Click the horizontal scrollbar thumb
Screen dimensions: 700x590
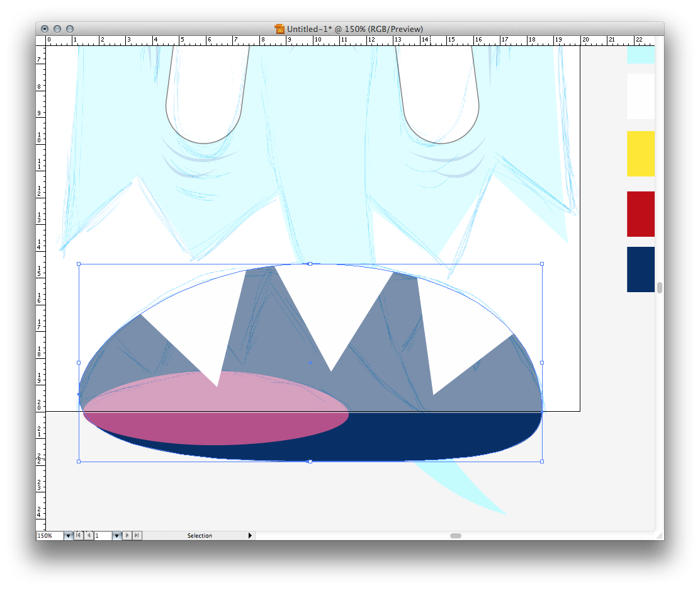coord(456,536)
